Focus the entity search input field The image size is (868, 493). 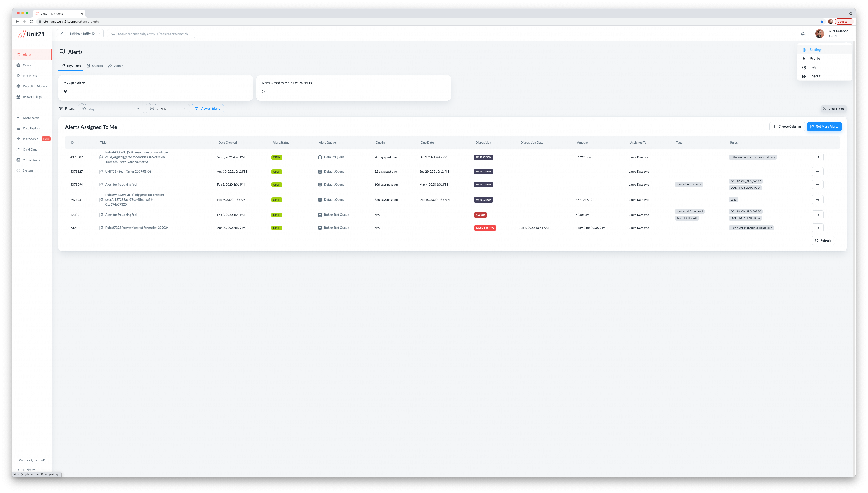(x=153, y=34)
